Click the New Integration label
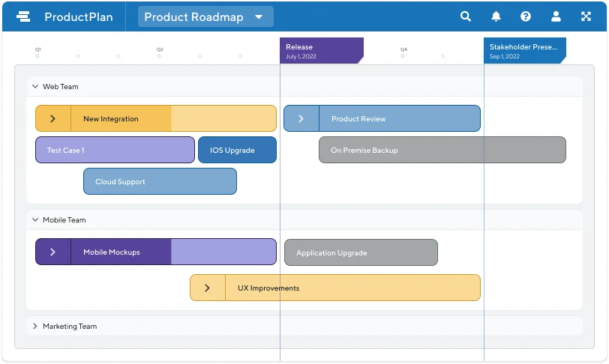609x364 pixels. [x=111, y=119]
